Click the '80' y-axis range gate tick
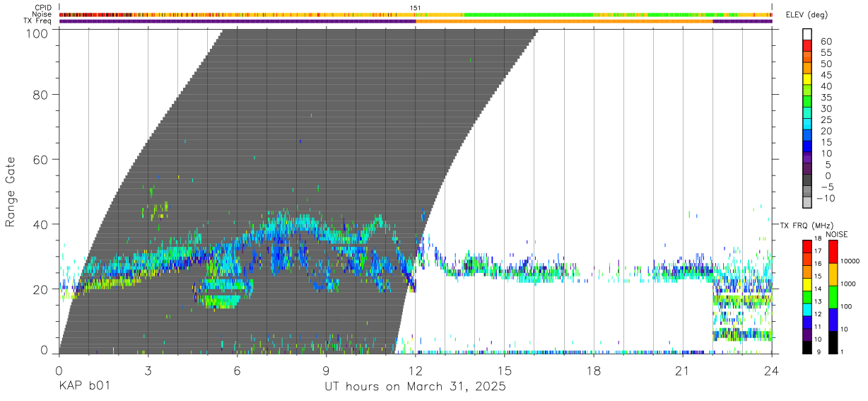The width and height of the screenshot is (868, 401). [42, 95]
